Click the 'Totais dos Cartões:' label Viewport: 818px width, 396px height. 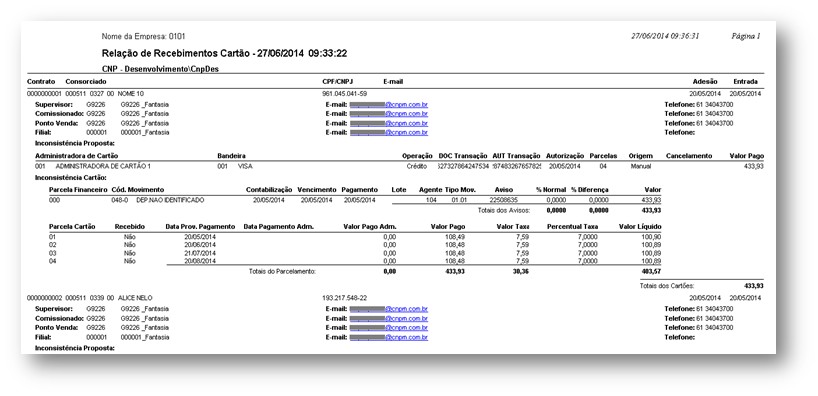coord(667,286)
